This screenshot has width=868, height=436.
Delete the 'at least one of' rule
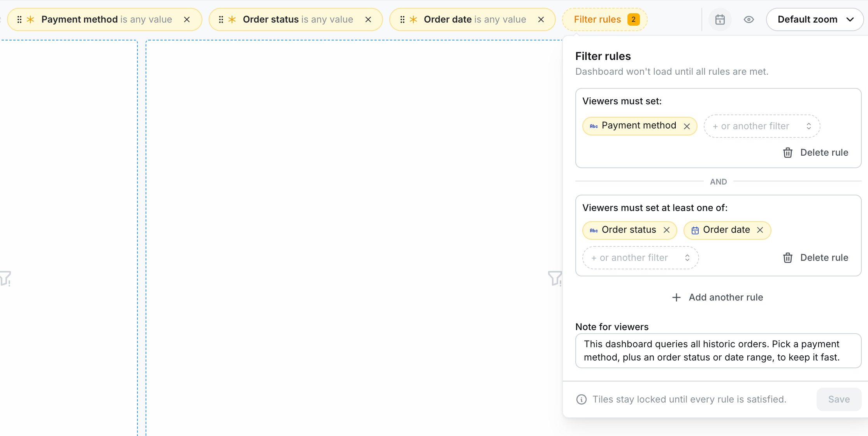(815, 258)
